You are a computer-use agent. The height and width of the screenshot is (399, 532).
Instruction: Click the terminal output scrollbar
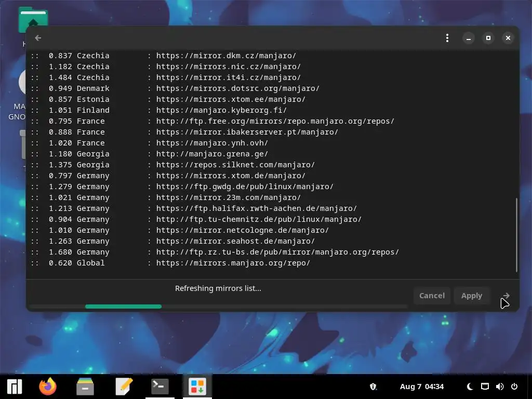pyautogui.click(x=516, y=235)
